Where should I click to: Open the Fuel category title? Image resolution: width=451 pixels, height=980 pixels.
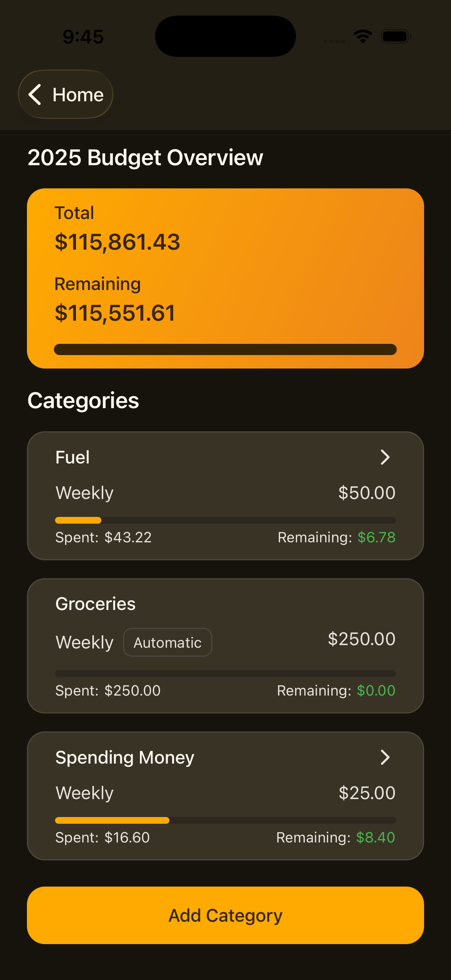click(72, 457)
